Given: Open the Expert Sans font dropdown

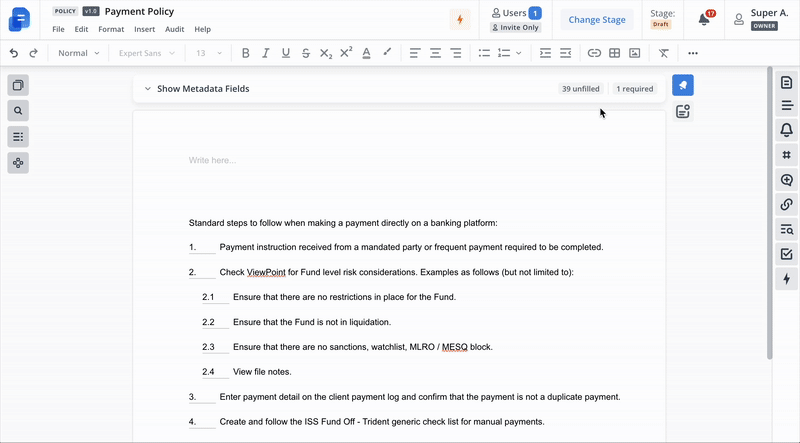Looking at the screenshot, I should [147, 53].
